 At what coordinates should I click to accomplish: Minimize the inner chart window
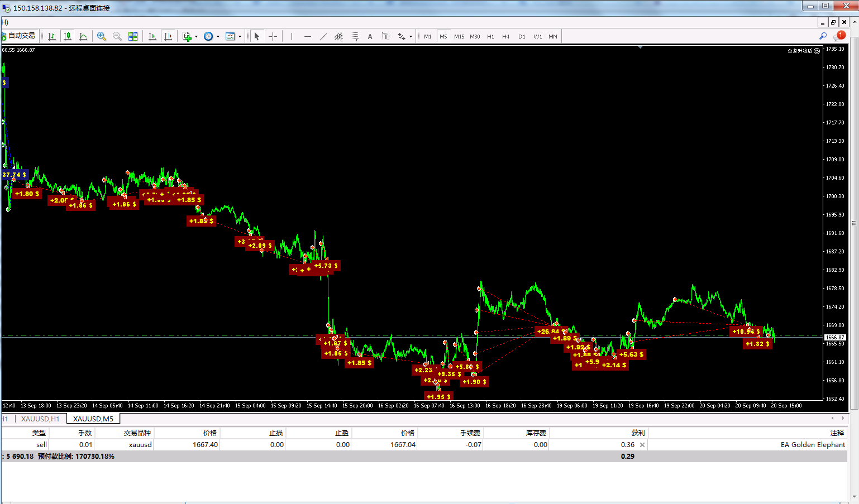(823, 22)
